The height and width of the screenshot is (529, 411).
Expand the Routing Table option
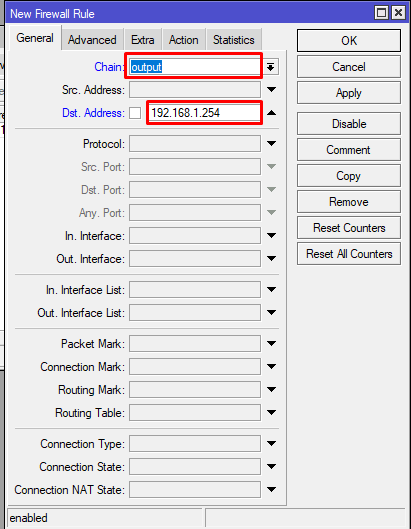pos(271,412)
